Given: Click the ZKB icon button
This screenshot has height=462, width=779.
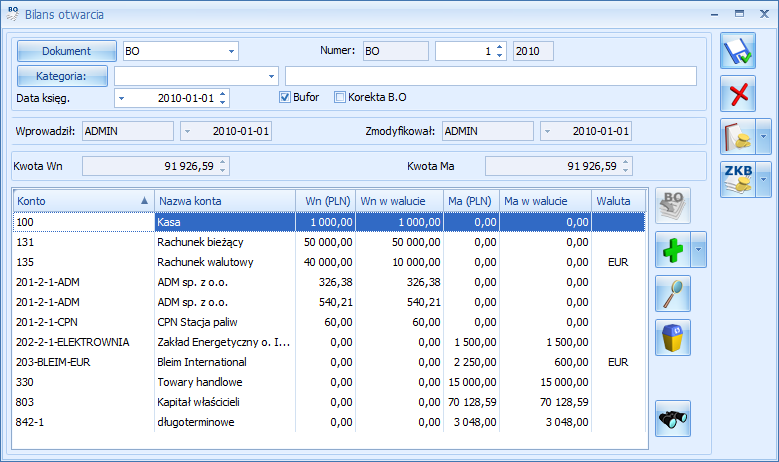Looking at the screenshot, I should 738,179.
